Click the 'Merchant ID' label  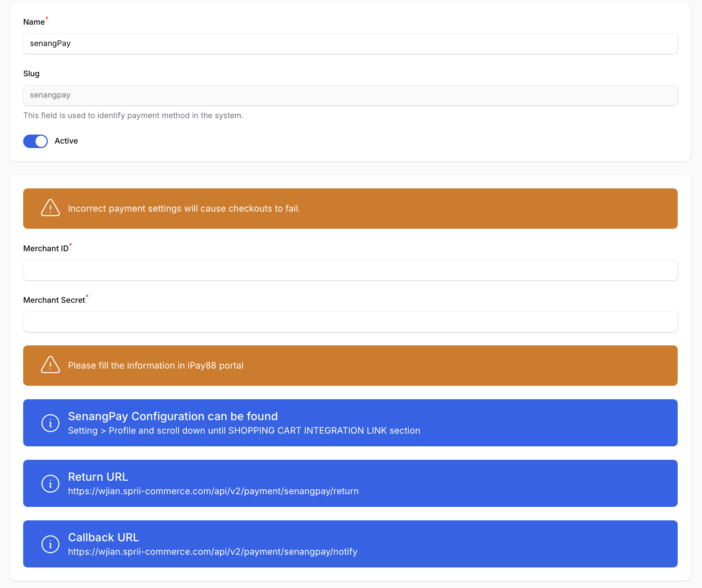tap(46, 249)
